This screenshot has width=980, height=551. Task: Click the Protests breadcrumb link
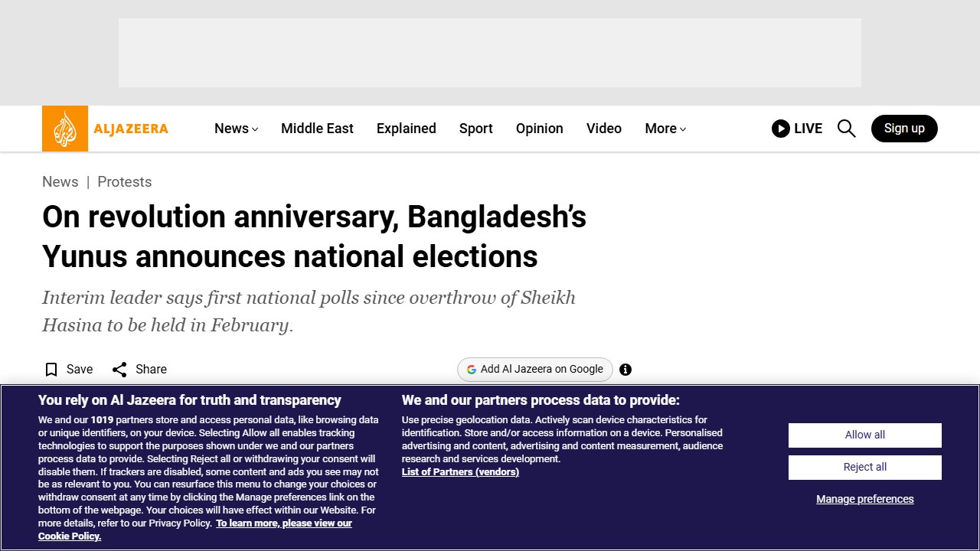pos(124,182)
